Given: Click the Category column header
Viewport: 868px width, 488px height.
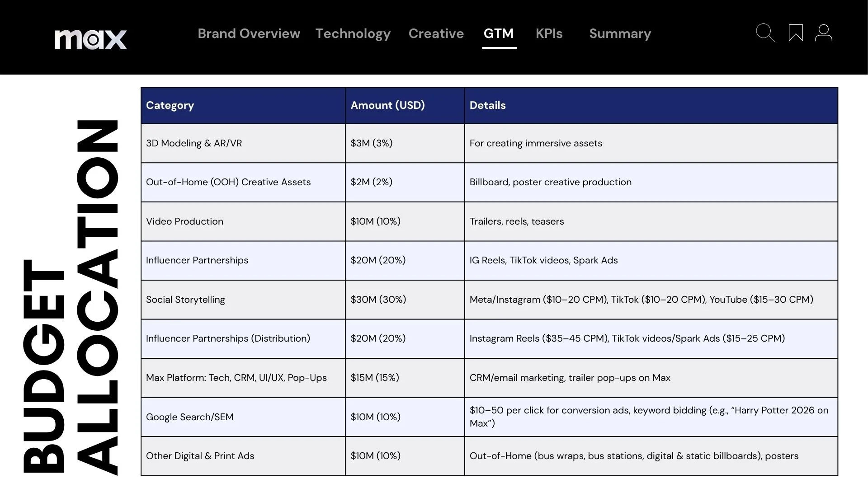Looking at the screenshot, I should click(x=170, y=105).
